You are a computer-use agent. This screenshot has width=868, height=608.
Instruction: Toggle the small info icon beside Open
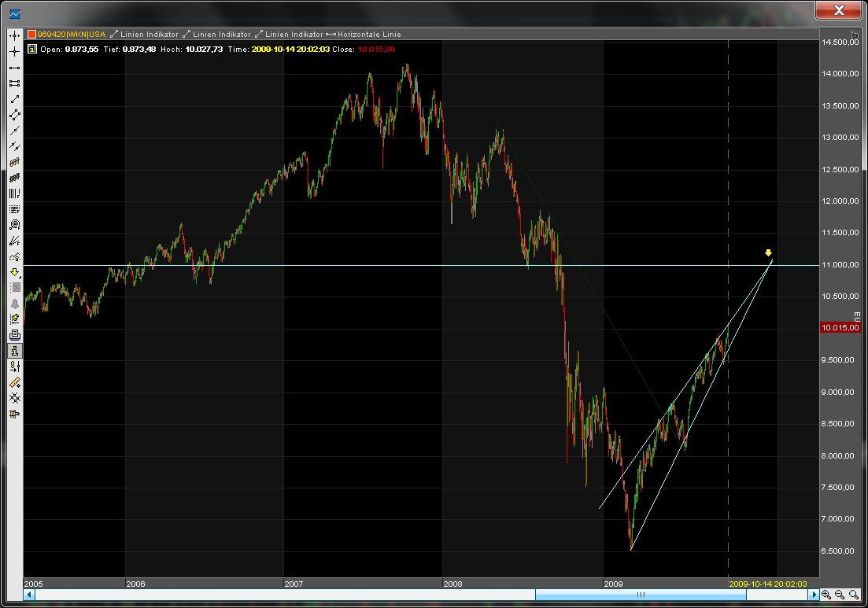(x=31, y=49)
